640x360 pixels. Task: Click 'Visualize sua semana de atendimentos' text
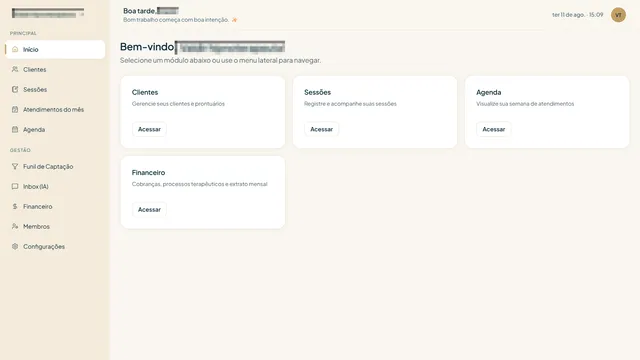point(525,104)
